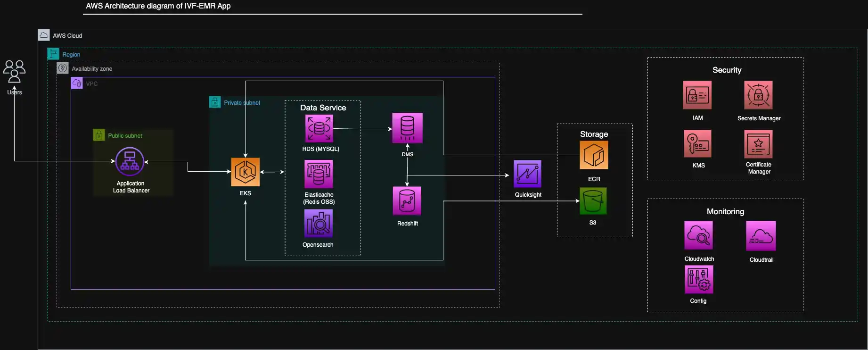Select the Elasticache Redis icon
Viewport: 868px width, 350px height.
click(x=319, y=174)
